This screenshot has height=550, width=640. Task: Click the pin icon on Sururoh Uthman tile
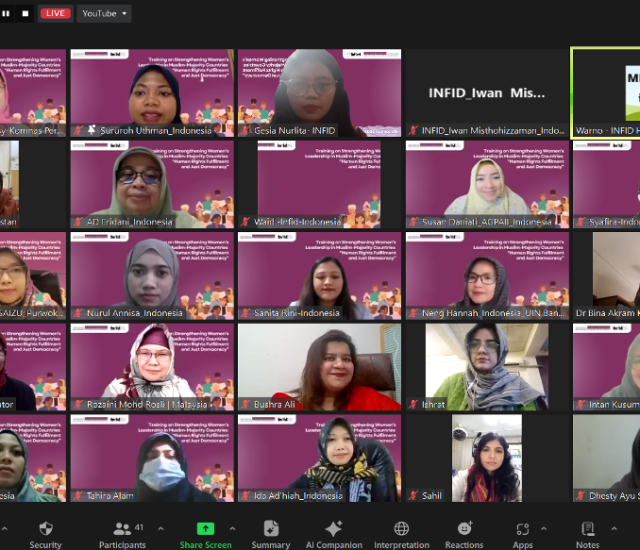pos(92,130)
